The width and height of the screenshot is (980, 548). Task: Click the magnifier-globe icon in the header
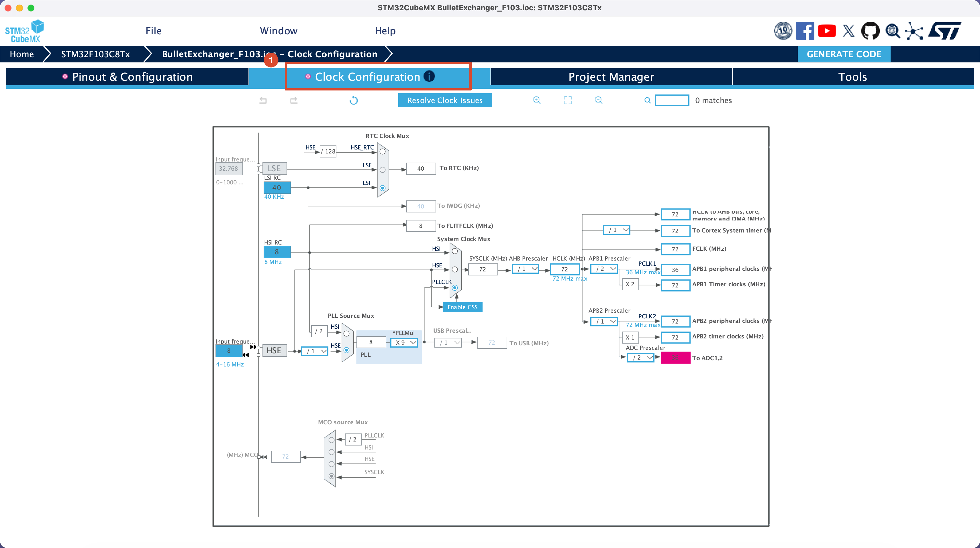point(893,31)
